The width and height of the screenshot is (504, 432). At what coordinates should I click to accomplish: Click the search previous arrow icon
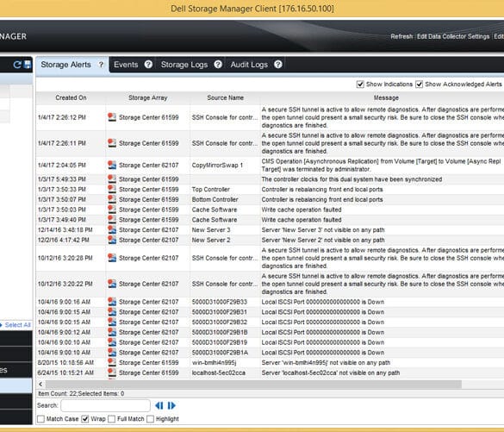click(159, 405)
